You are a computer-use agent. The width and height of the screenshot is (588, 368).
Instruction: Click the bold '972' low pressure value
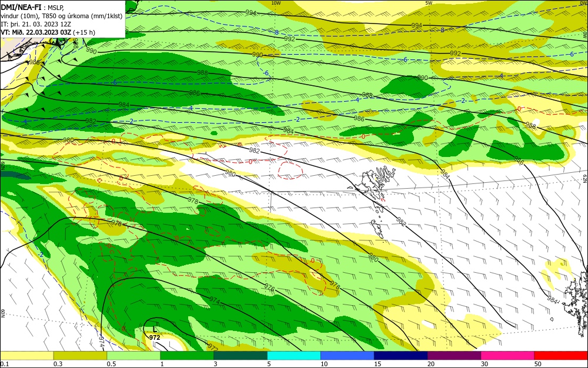(155, 337)
